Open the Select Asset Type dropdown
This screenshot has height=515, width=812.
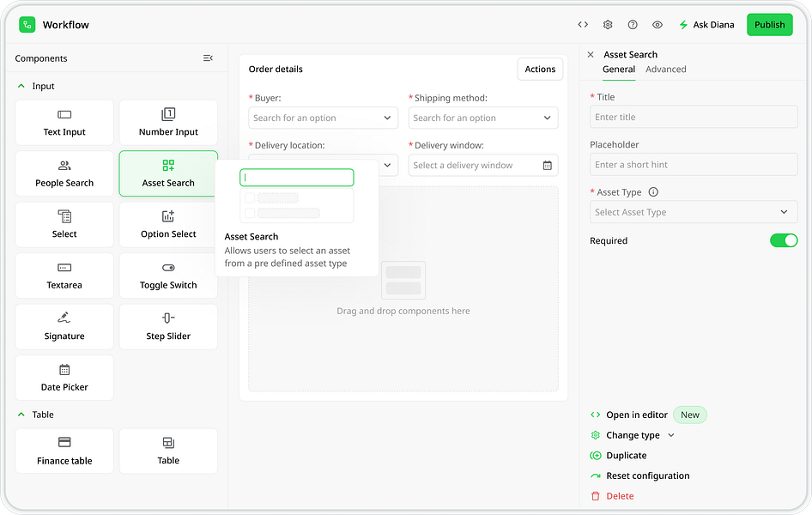click(694, 212)
